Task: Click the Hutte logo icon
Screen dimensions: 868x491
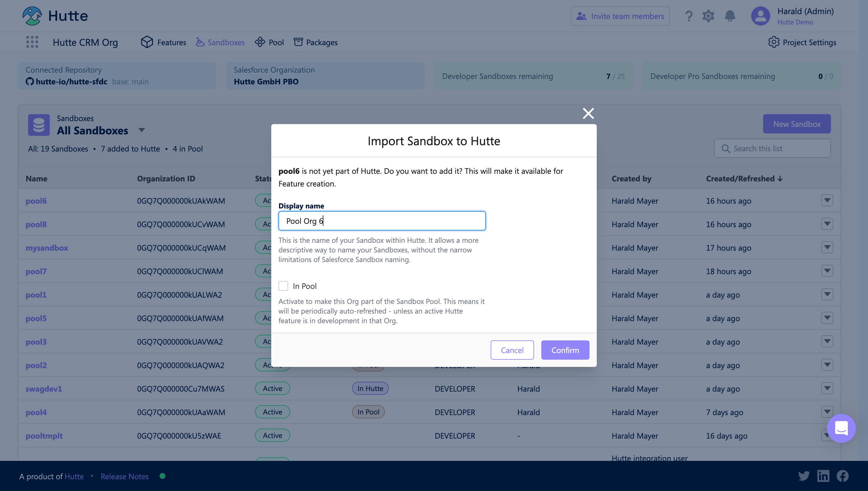Action: (32, 16)
